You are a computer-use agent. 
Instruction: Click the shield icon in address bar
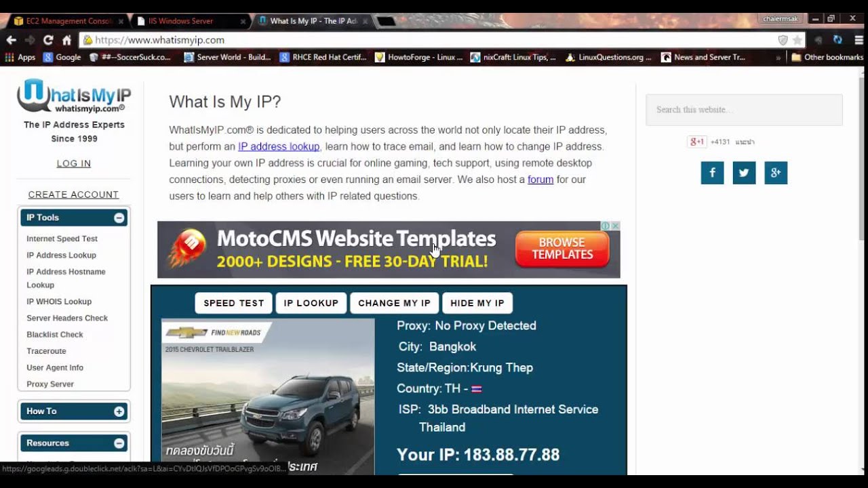(783, 40)
